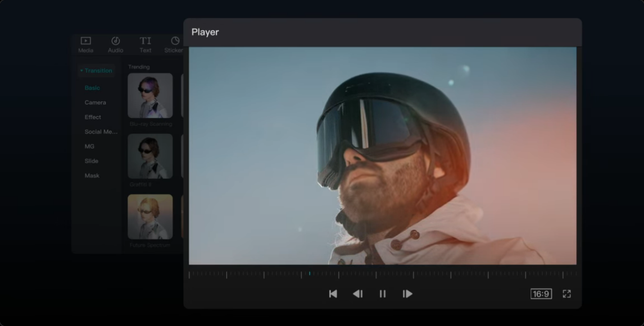Apply the Blu-ray Scanning transition thumbnail
This screenshot has width=644, height=326.
(150, 95)
